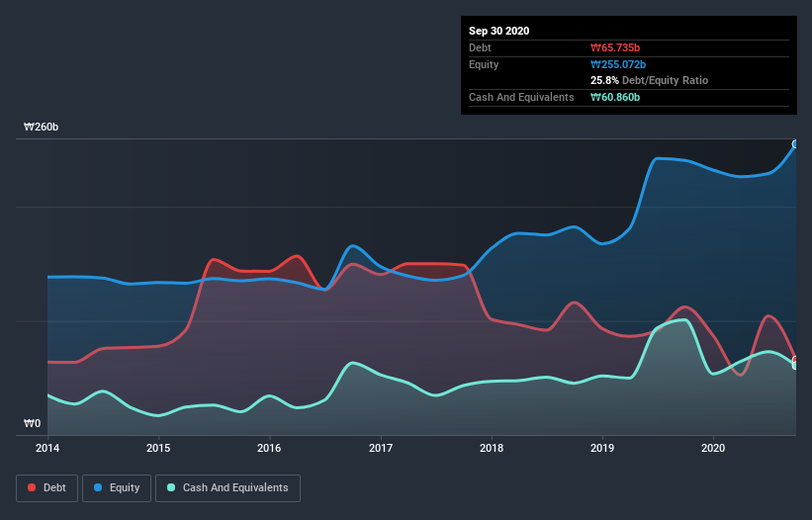Image resolution: width=812 pixels, height=520 pixels.
Task: Click the 2015 x-axis label
Action: coord(158,448)
